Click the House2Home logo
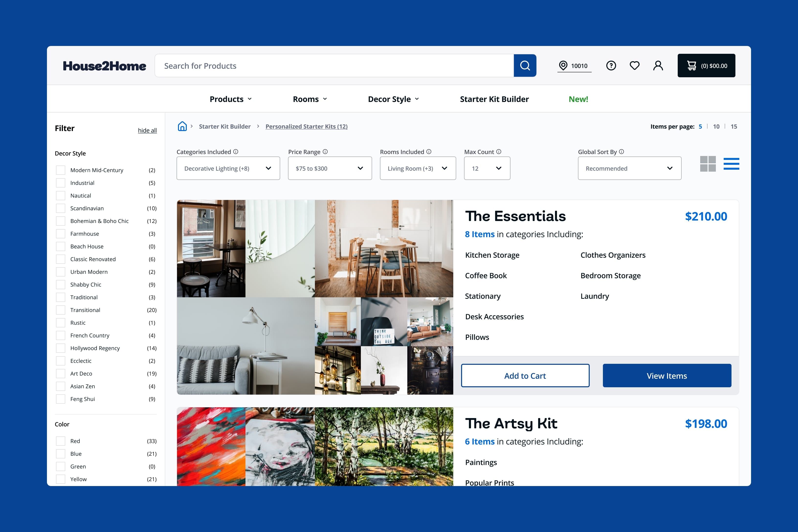The width and height of the screenshot is (798, 532). (104, 66)
